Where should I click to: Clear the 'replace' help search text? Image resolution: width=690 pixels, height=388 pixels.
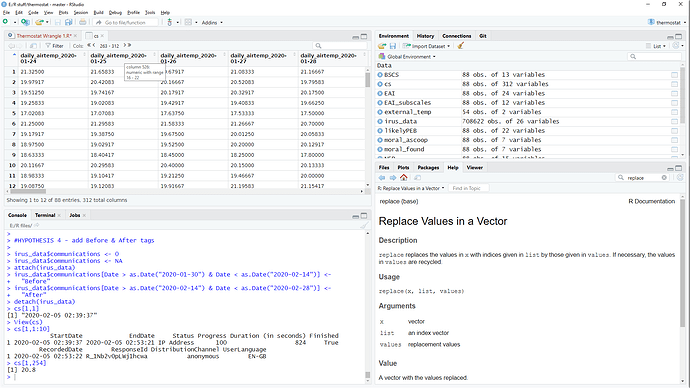(664, 178)
